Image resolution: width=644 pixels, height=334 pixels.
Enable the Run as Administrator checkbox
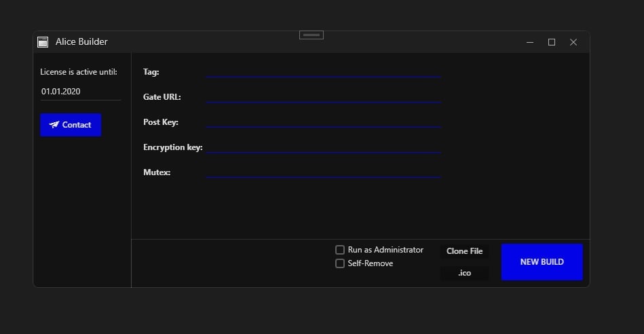click(x=340, y=250)
